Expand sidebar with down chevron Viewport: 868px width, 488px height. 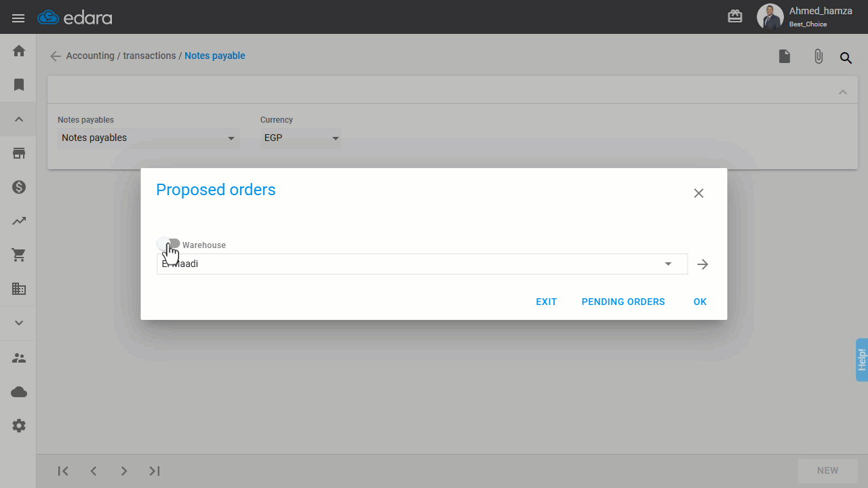[x=19, y=323]
